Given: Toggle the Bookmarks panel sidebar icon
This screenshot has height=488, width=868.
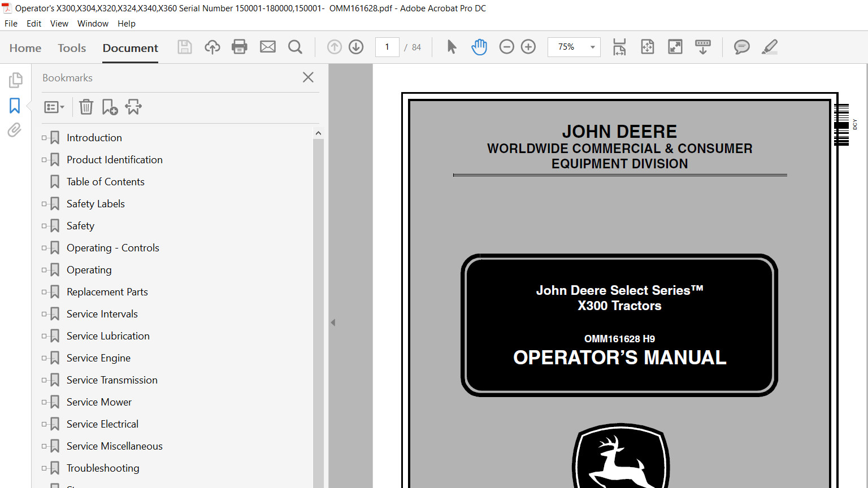Looking at the screenshot, I should click(x=15, y=106).
